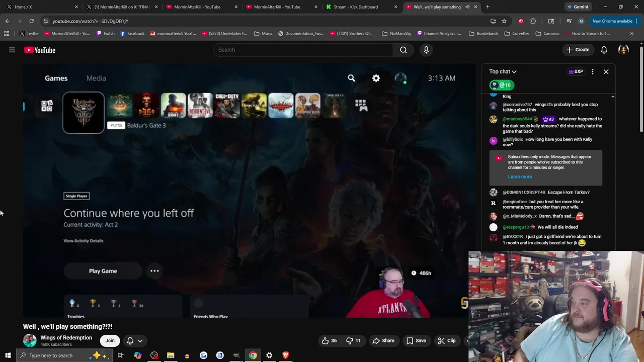The height and width of the screenshot is (362, 644).
Task: Mute the tab via the speaker icon
Action: tap(467, 7)
